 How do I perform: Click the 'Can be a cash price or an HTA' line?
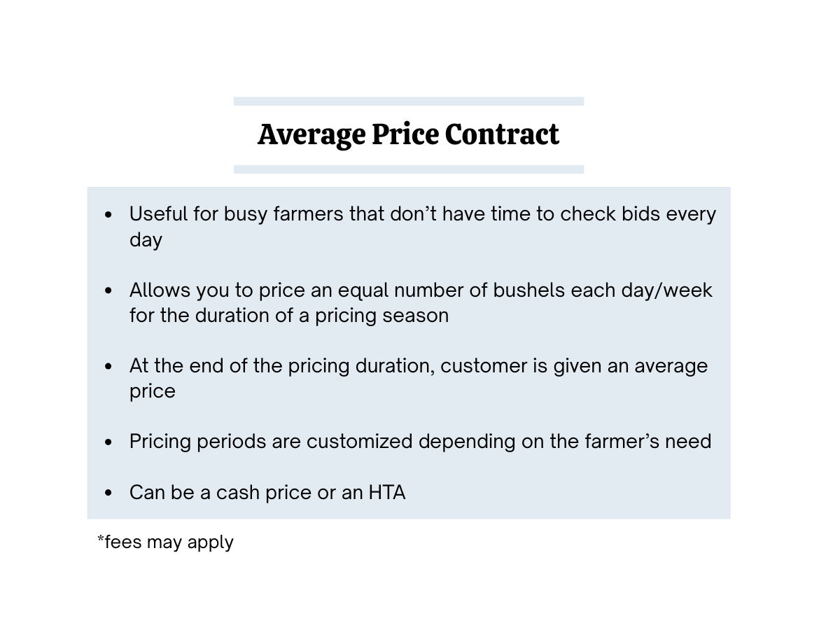[267, 492]
